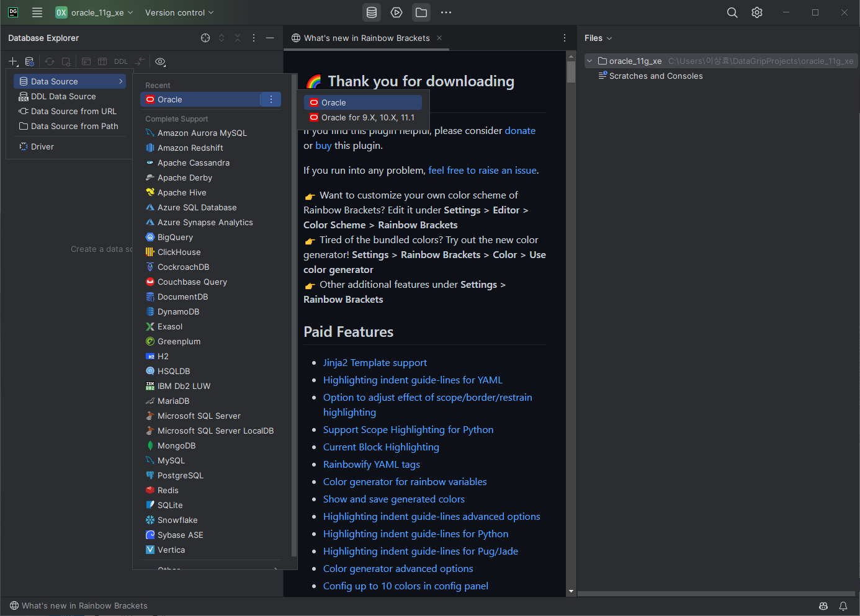Open Rainbowify YAML tags link
This screenshot has width=860, height=616.
371,464
